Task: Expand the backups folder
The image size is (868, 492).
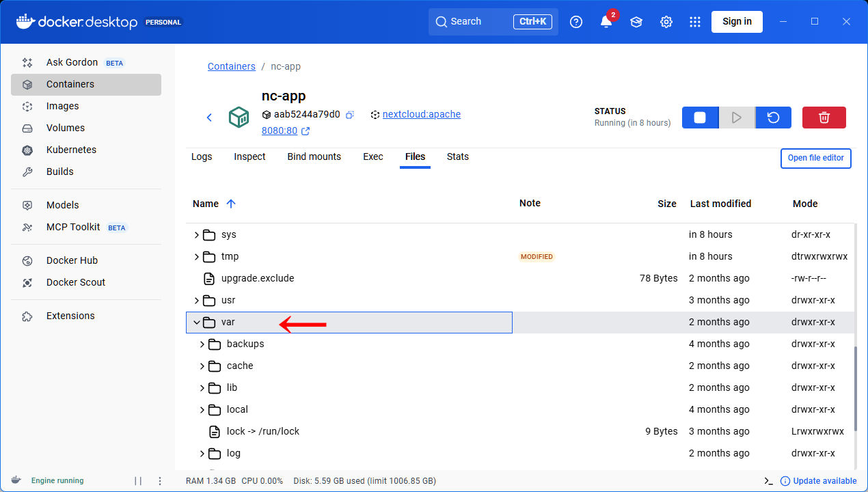Action: [x=202, y=344]
